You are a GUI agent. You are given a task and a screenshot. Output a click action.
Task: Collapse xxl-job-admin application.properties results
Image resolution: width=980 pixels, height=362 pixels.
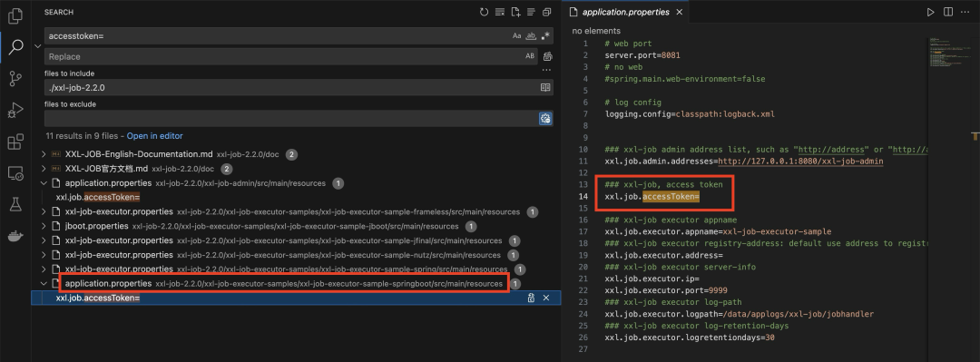point(44,183)
